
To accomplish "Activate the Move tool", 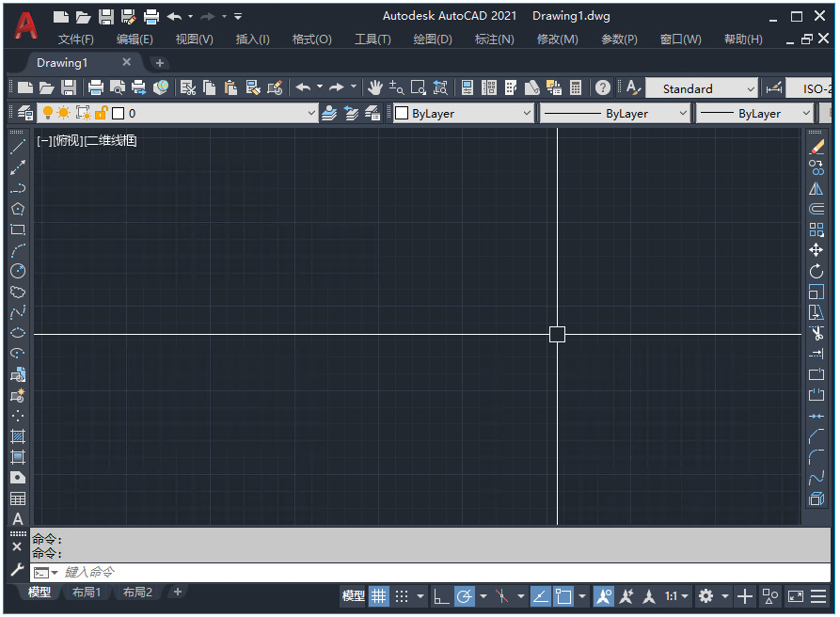I will point(816,250).
